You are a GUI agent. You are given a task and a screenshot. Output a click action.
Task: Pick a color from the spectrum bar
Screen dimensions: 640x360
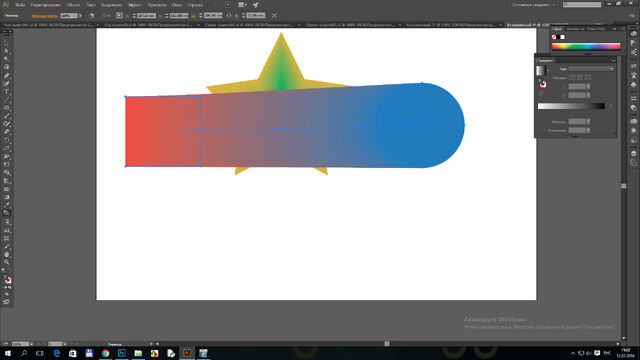[586, 47]
